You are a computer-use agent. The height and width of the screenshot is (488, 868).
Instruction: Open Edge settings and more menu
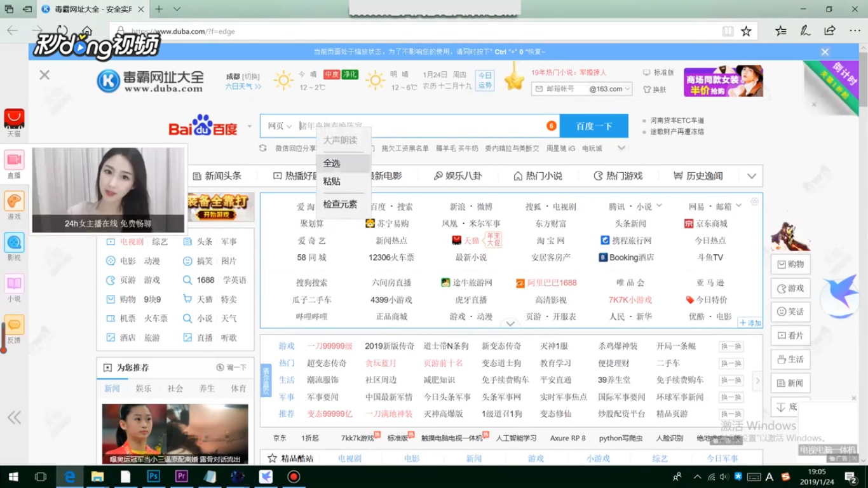point(855,30)
